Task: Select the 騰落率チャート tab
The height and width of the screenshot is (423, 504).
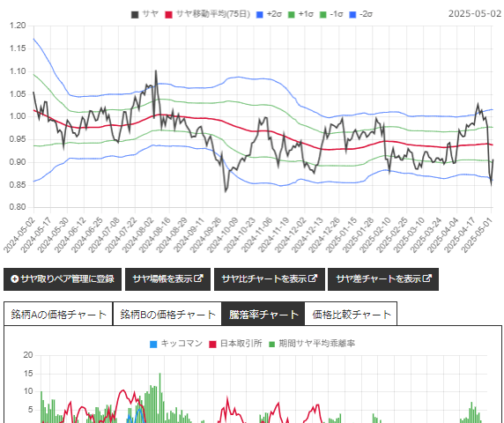Action: point(263,314)
